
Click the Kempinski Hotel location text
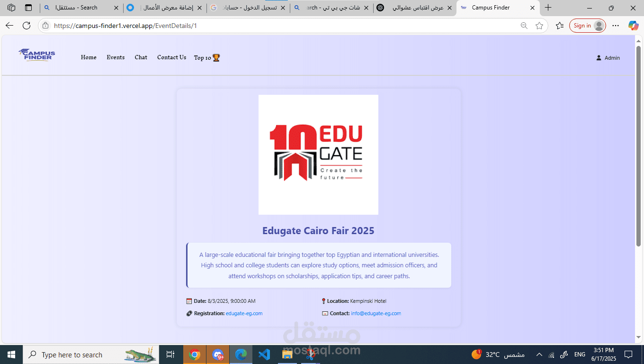pos(368,301)
